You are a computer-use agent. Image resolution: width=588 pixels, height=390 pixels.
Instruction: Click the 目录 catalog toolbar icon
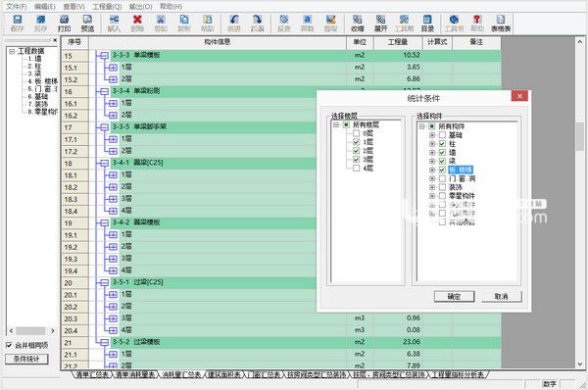(427, 24)
